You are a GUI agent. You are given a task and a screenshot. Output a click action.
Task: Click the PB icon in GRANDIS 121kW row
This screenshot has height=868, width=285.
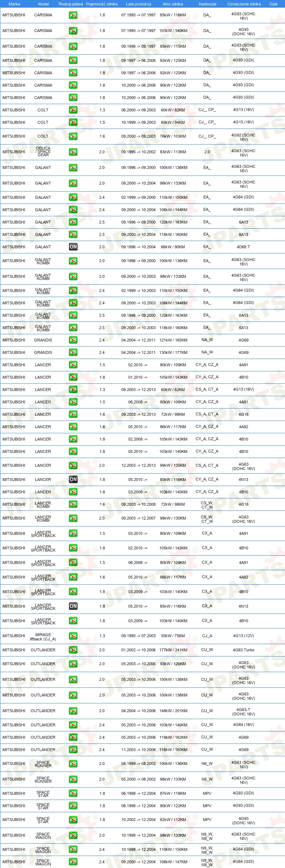73,340
